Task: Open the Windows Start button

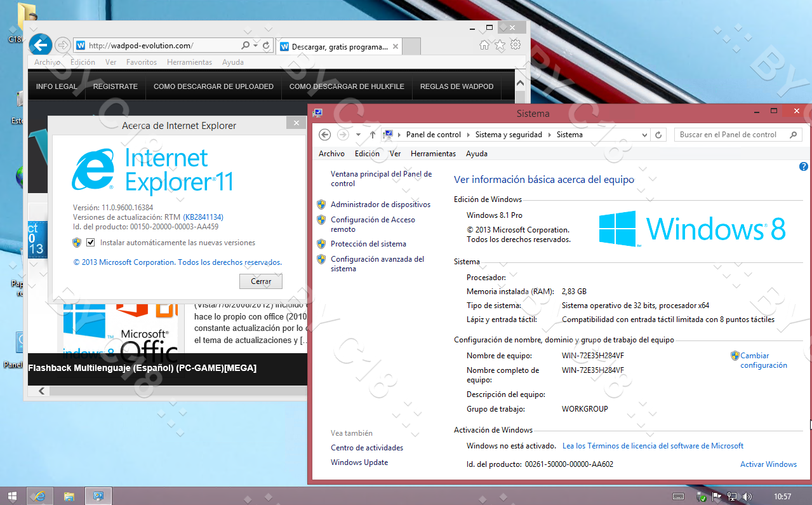Action: pyautogui.click(x=12, y=496)
